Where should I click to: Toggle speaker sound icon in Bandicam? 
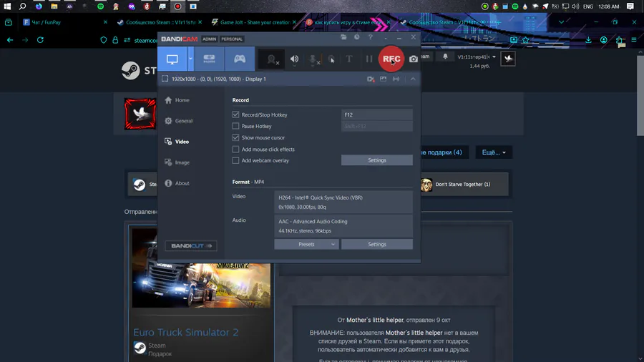coord(295,59)
